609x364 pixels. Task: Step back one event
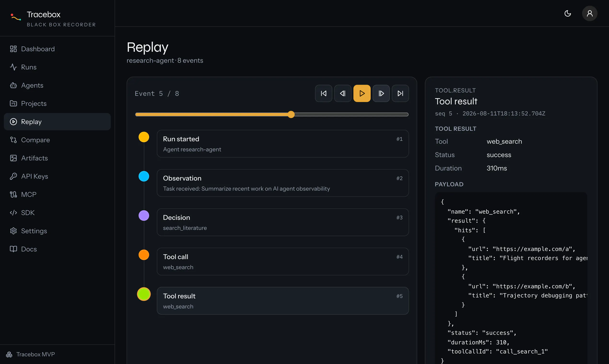(x=343, y=93)
